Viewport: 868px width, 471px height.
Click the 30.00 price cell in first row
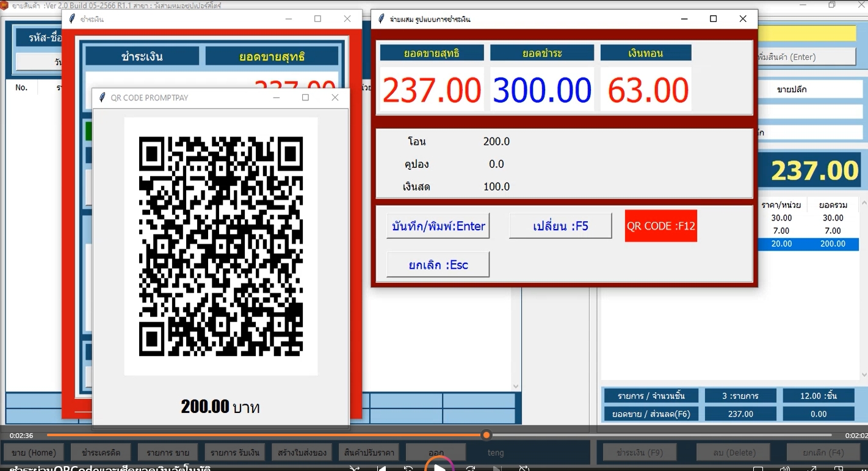[x=781, y=218]
